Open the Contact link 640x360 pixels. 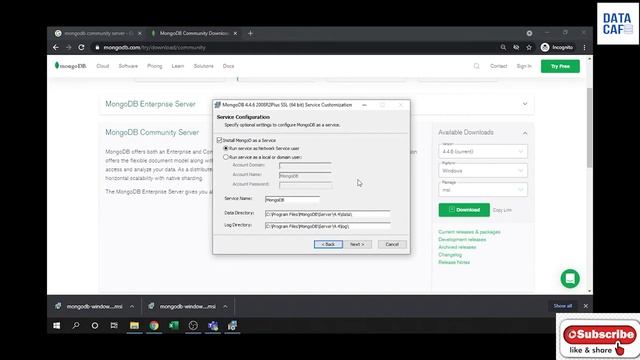[x=498, y=66]
